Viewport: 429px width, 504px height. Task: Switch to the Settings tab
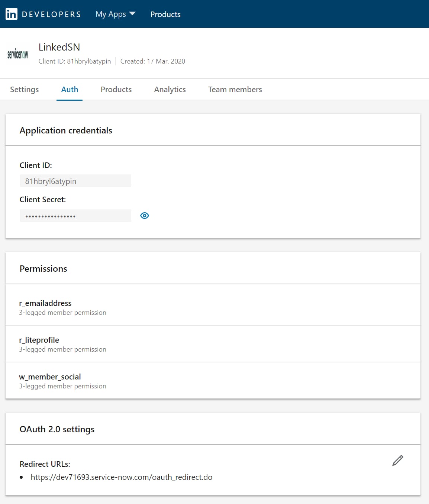pos(24,89)
